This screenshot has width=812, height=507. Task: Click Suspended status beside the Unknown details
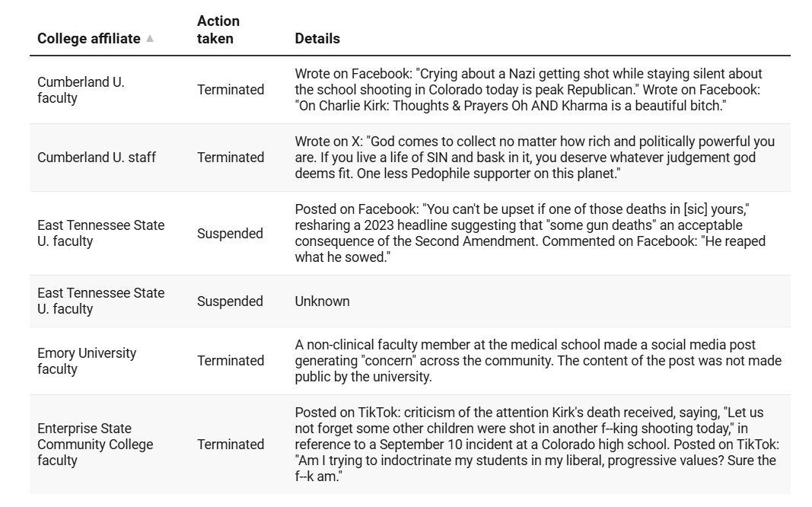230,301
